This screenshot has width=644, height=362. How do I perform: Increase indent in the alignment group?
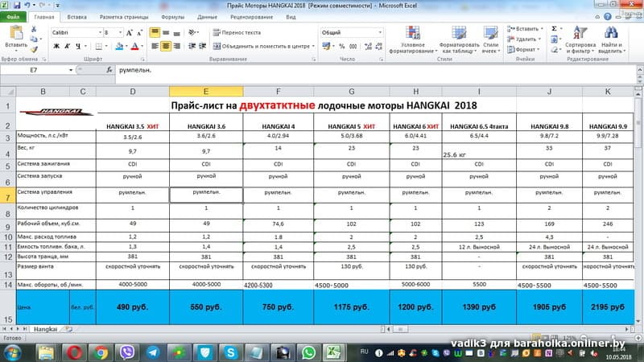[x=203, y=46]
